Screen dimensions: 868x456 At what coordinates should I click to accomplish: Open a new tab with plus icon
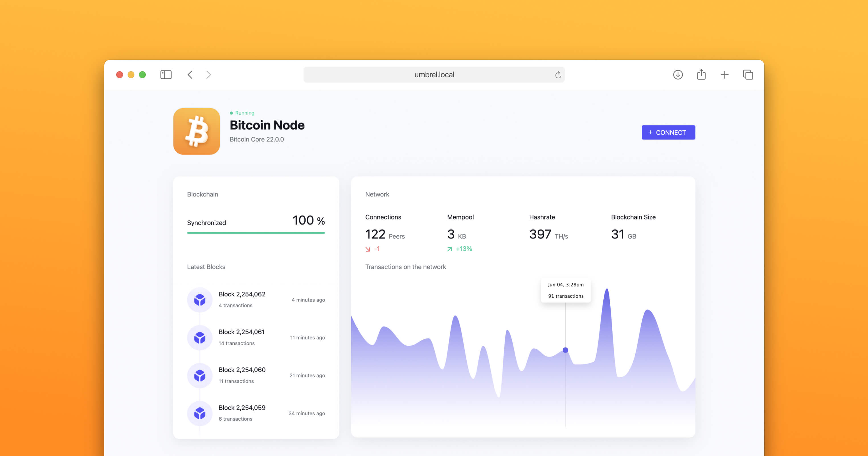tap(724, 75)
